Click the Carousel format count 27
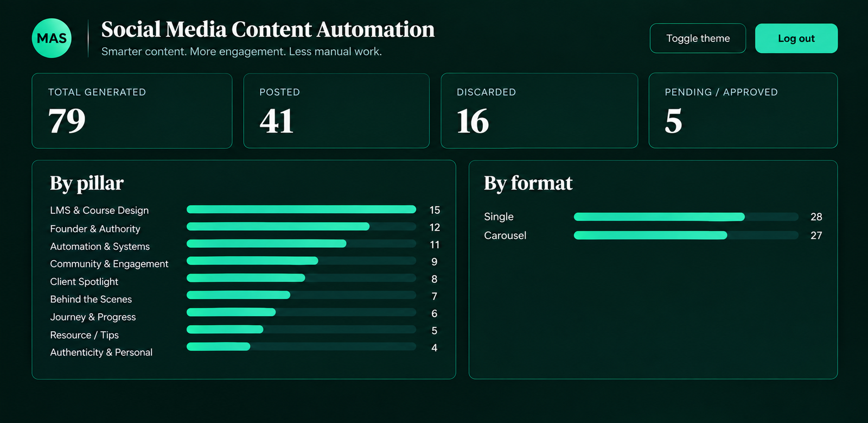 (x=816, y=235)
